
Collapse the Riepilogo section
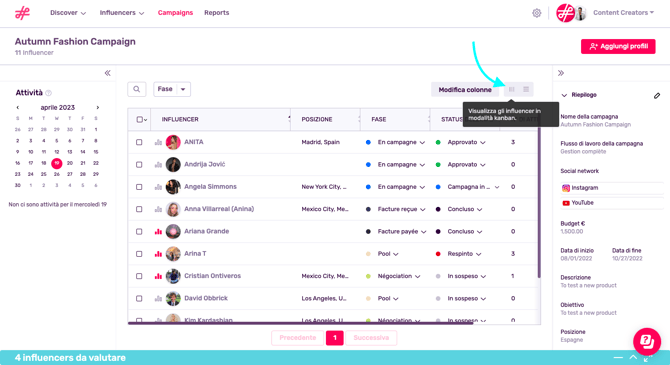click(x=564, y=95)
